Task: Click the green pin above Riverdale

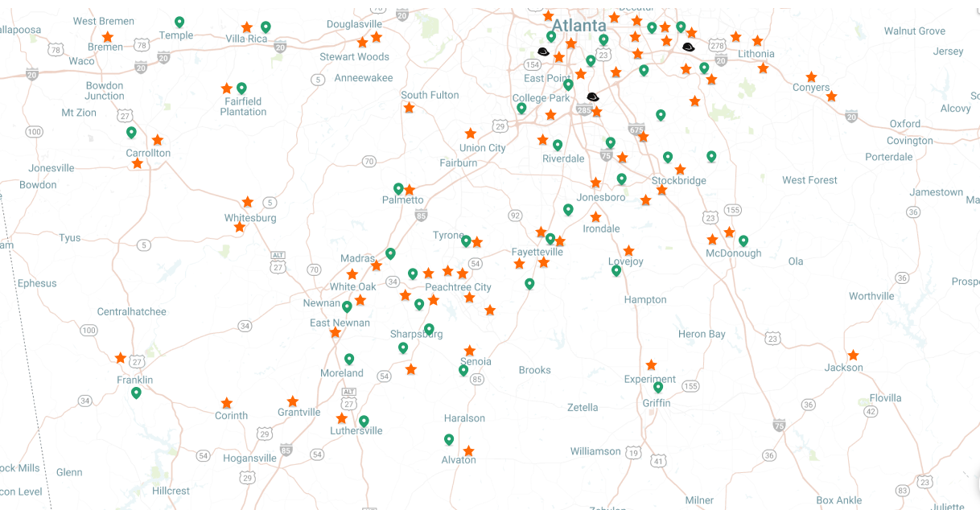Action: pos(558,146)
